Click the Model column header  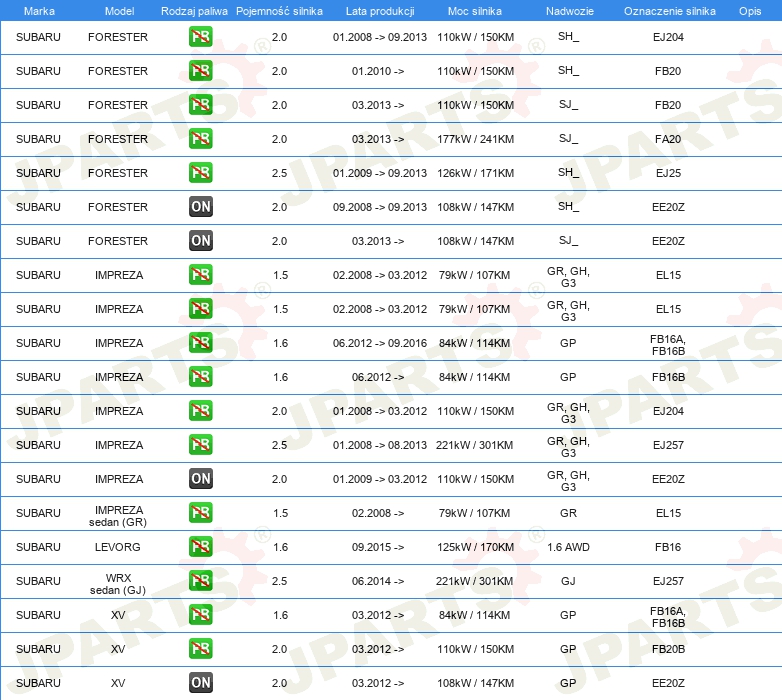coord(119,11)
